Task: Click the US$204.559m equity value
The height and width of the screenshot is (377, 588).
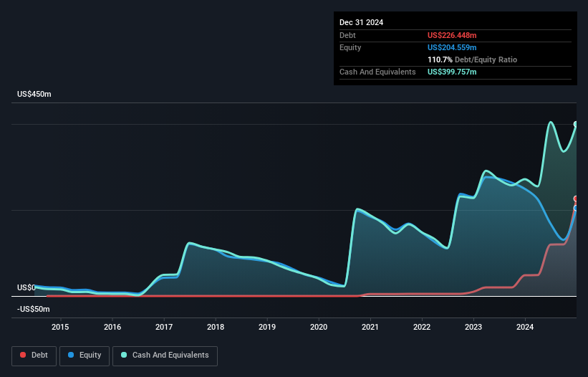Action: pos(452,47)
